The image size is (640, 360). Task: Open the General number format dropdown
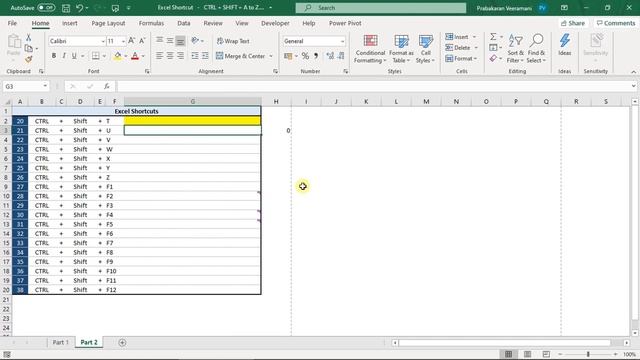[x=342, y=41]
